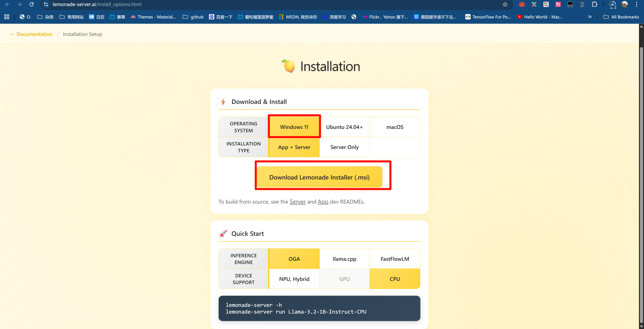Viewport: 644px width, 329px height.
Task: Open the Hello World - Mac bookmark
Action: pos(540,17)
